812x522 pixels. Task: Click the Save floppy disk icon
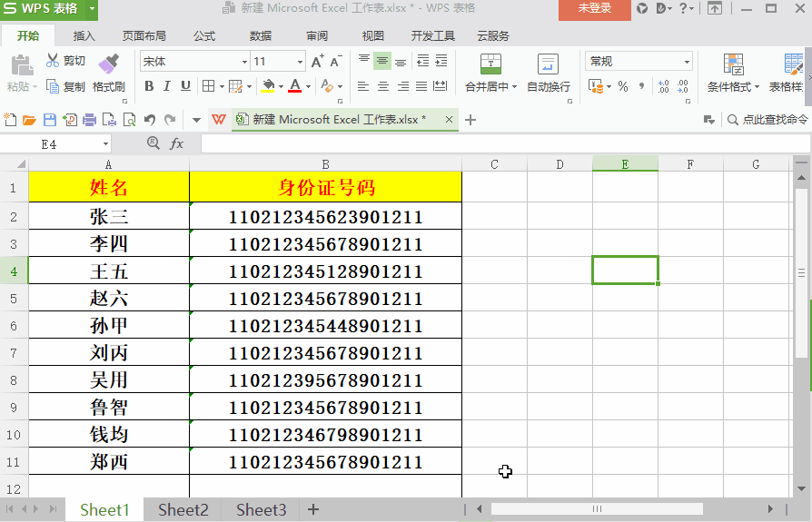pos(49,120)
